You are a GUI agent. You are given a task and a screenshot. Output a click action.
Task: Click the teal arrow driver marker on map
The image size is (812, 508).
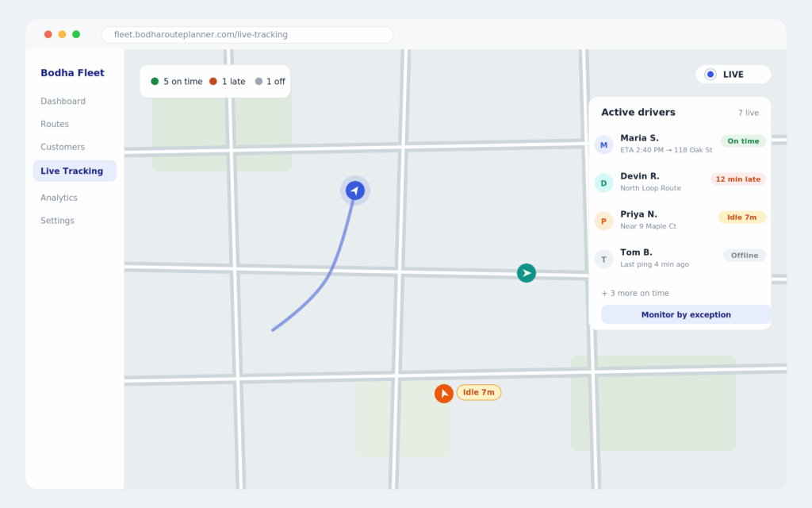527,273
